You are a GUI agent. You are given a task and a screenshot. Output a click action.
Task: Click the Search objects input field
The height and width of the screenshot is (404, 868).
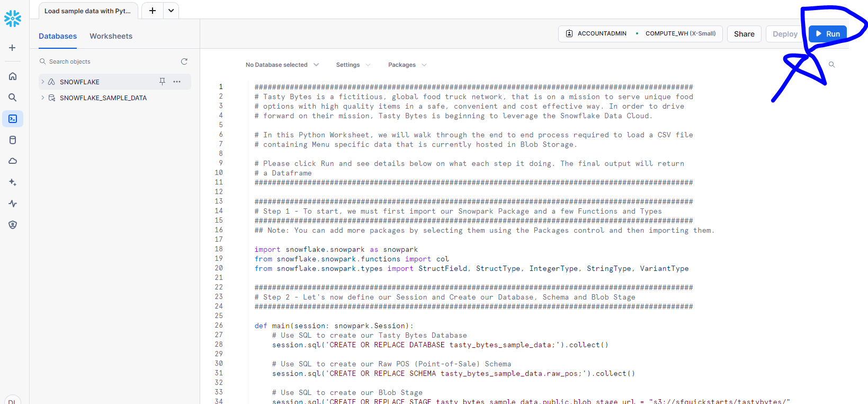point(109,62)
